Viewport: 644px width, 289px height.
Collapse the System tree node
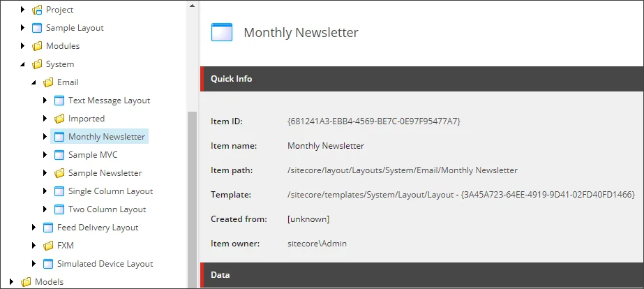pos(22,64)
